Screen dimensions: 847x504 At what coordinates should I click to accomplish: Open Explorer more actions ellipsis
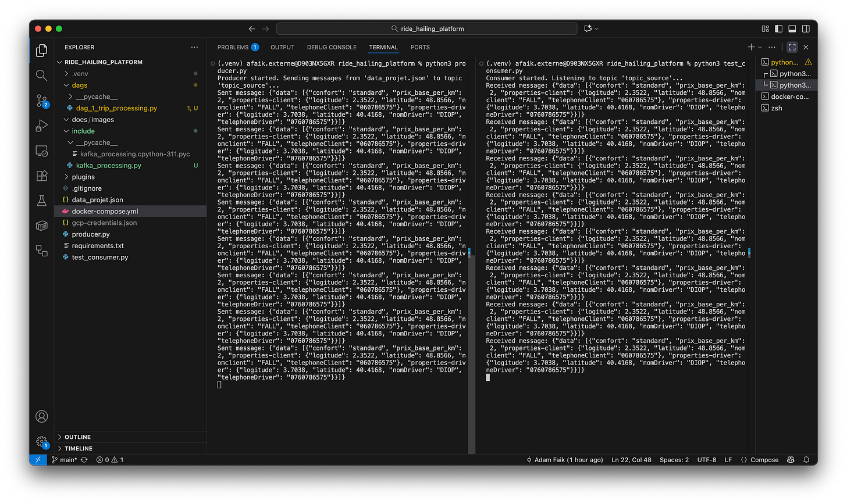click(x=194, y=47)
